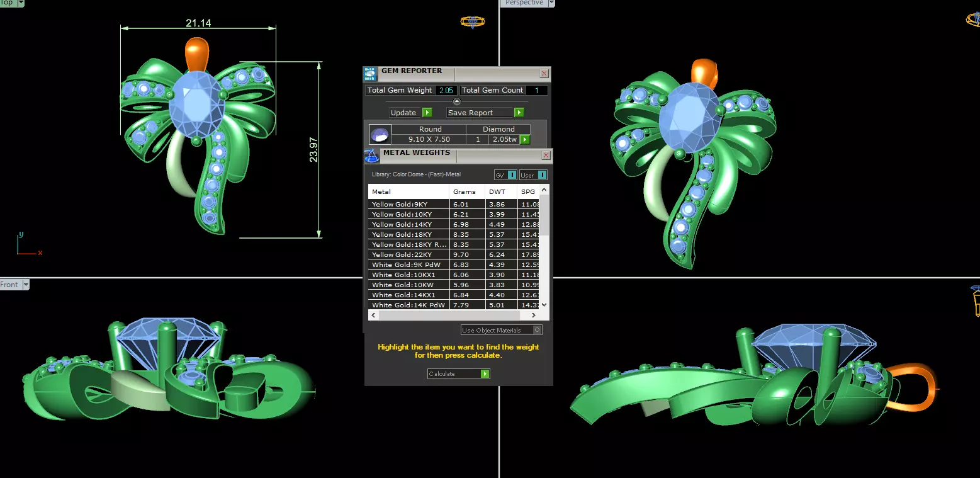The image size is (980, 478).
Task: Click the Library: Color Dome label
Action: coord(416,174)
